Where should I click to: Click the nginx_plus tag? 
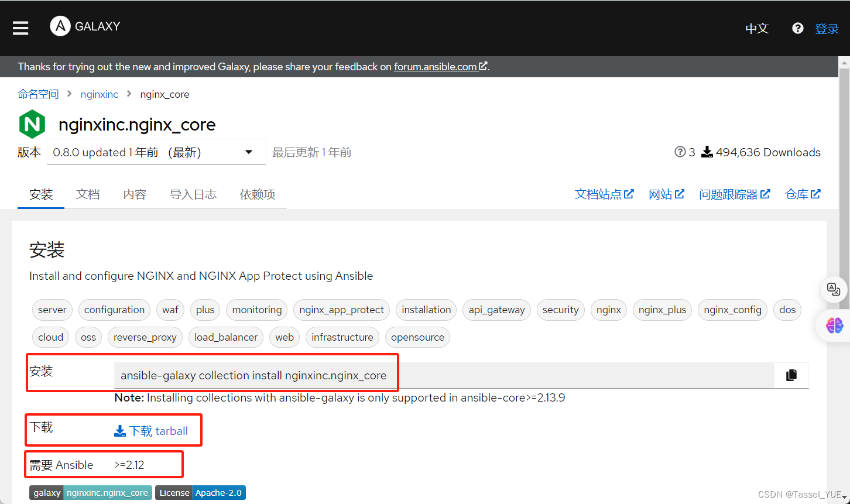pyautogui.click(x=662, y=310)
